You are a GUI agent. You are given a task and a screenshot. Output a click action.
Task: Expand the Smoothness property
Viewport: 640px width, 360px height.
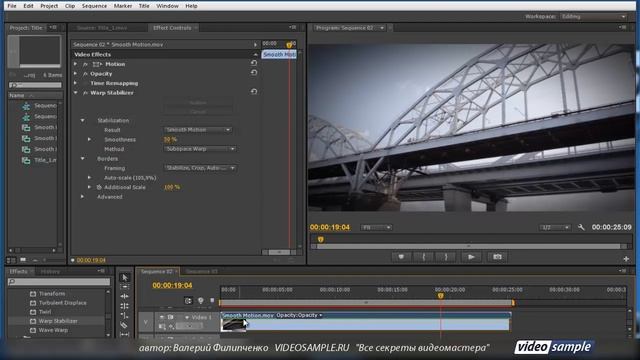89,140
